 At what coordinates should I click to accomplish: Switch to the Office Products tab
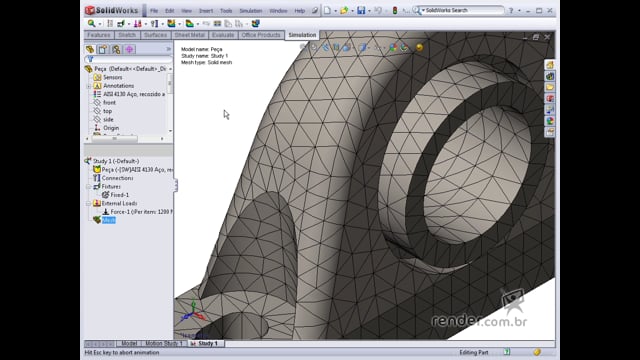click(261, 35)
